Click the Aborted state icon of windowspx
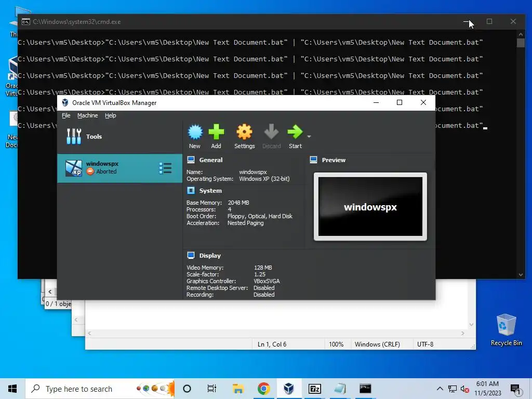The height and width of the screenshot is (399, 532). pyautogui.click(x=90, y=171)
